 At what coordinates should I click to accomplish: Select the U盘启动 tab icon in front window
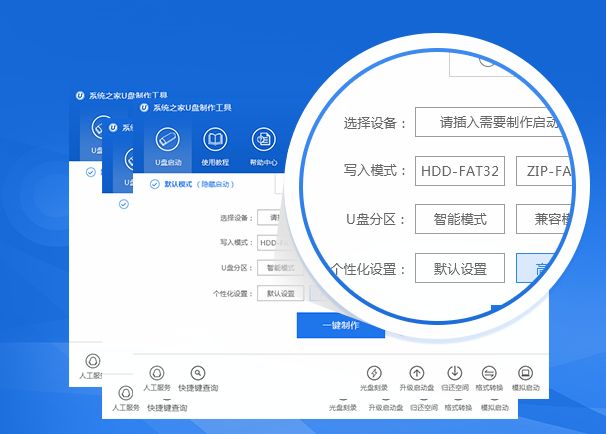coord(167,140)
